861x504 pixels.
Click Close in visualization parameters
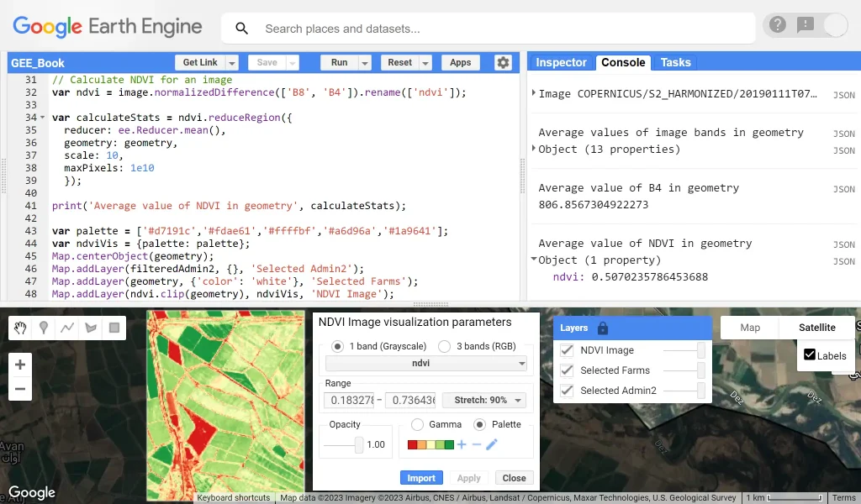514,478
